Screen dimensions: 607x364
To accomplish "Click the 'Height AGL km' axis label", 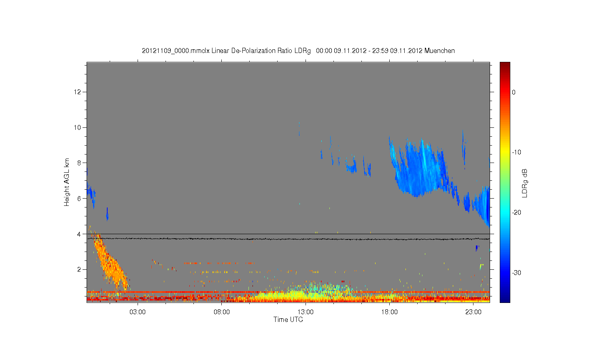I will click(67, 182).
